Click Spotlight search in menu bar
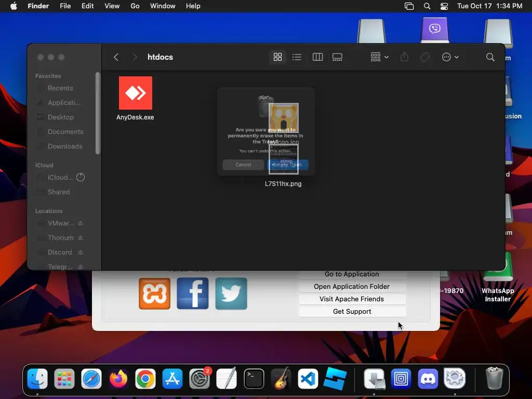 [427, 6]
